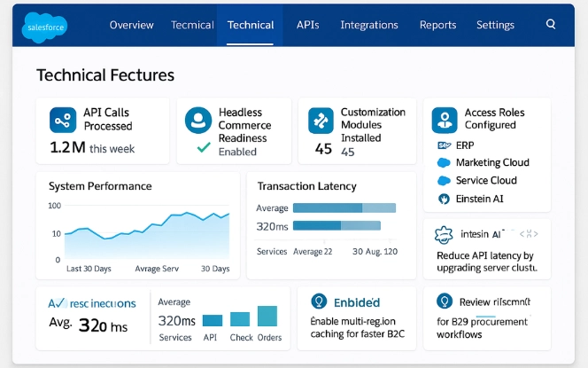The width and height of the screenshot is (588, 368).
Task: Toggle the Headless Commerce Enabled checkmark
Action: 204,151
